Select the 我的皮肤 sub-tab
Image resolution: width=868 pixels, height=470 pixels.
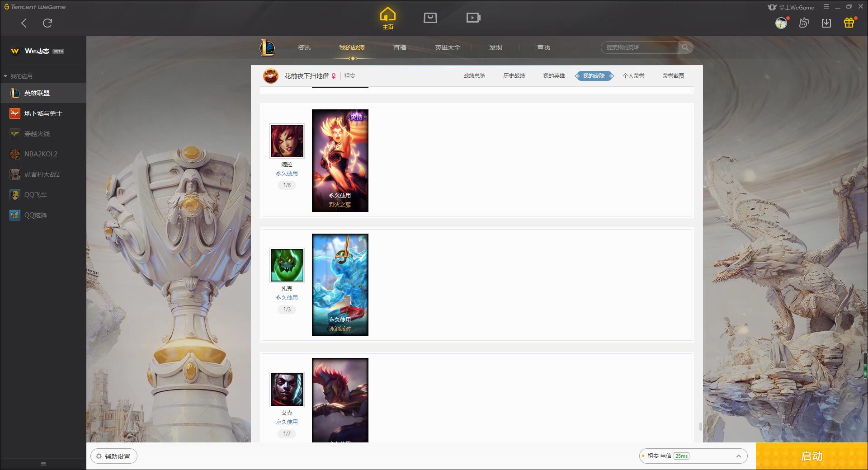[594, 76]
